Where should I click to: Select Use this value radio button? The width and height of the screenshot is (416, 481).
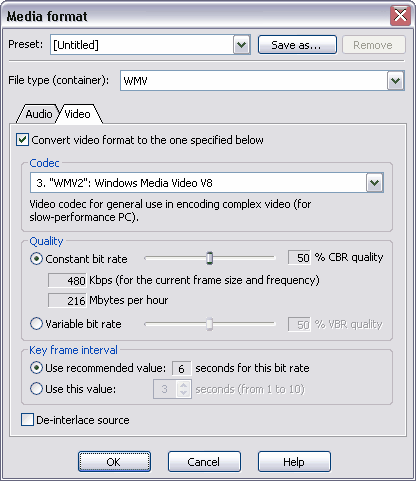(36, 389)
